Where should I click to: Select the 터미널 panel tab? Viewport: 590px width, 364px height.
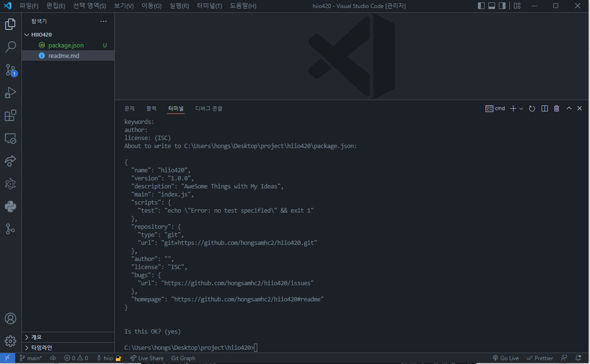click(176, 108)
